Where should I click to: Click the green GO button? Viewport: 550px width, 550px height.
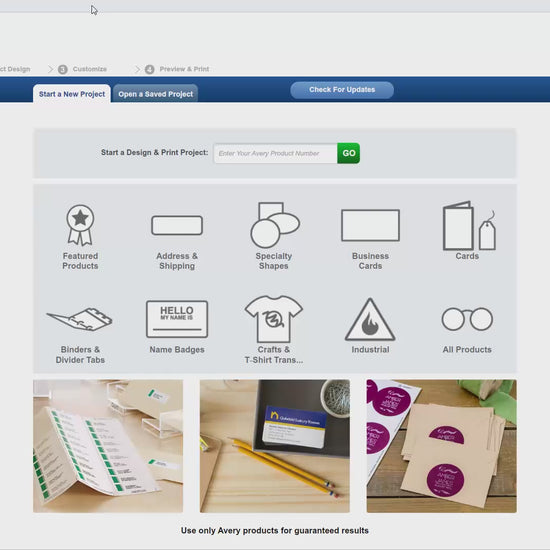coord(349,153)
